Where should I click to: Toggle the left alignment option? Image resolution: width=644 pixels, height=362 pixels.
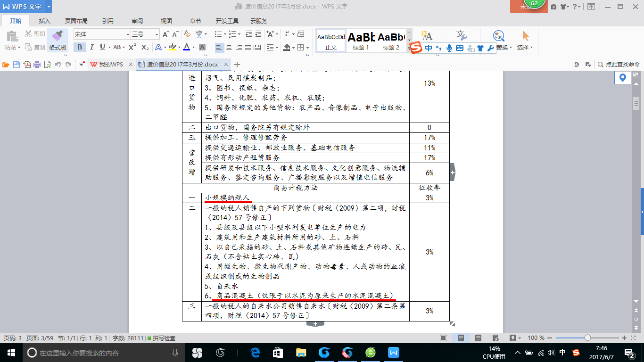click(220, 48)
